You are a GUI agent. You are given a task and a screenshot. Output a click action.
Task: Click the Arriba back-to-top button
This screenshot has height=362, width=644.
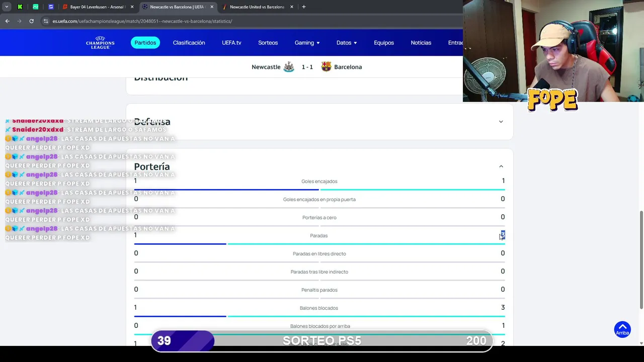(622, 329)
